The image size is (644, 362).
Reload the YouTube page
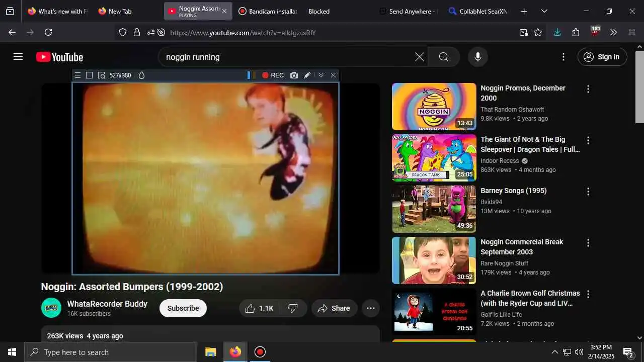point(48,32)
